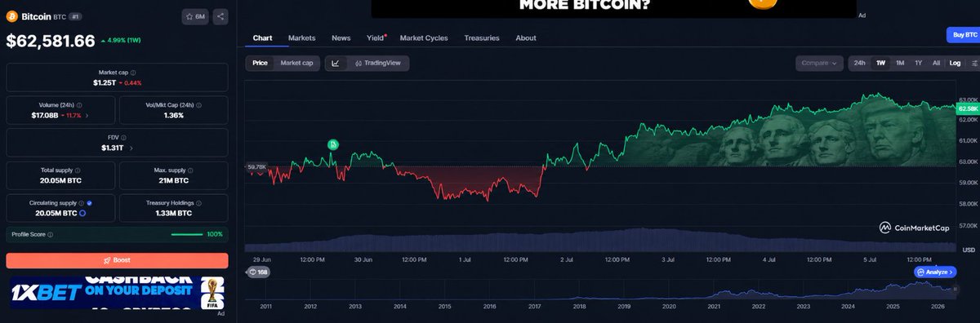Screen dimensions: 980x323
Task: Click the 59.78K price label on axis
Action: (256, 166)
